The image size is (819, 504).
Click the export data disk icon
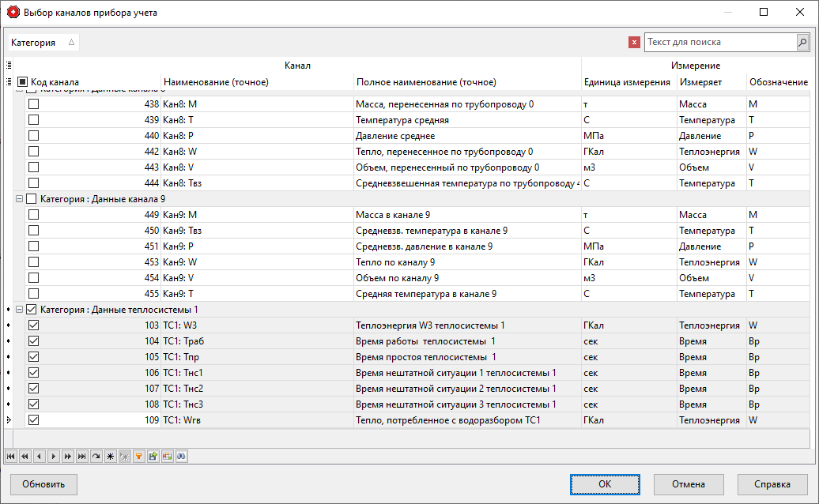(x=153, y=456)
